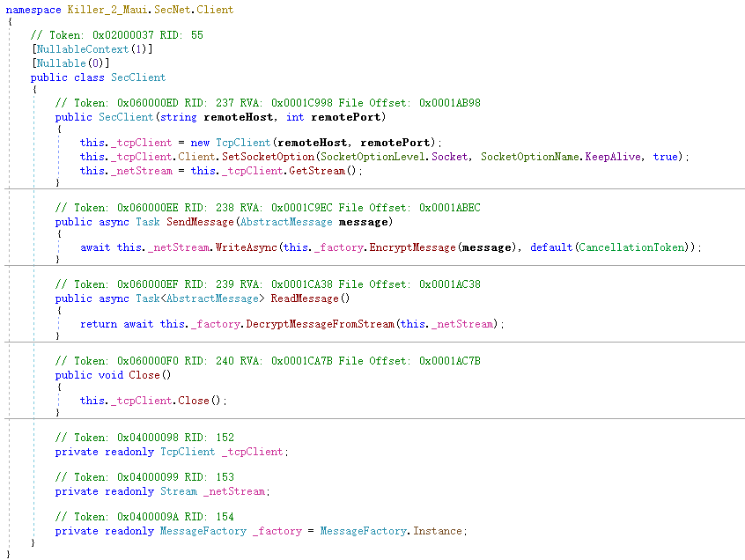This screenshot has width=745, height=560.
Task: Click the Stream type of _netStream field
Action: coord(179,491)
